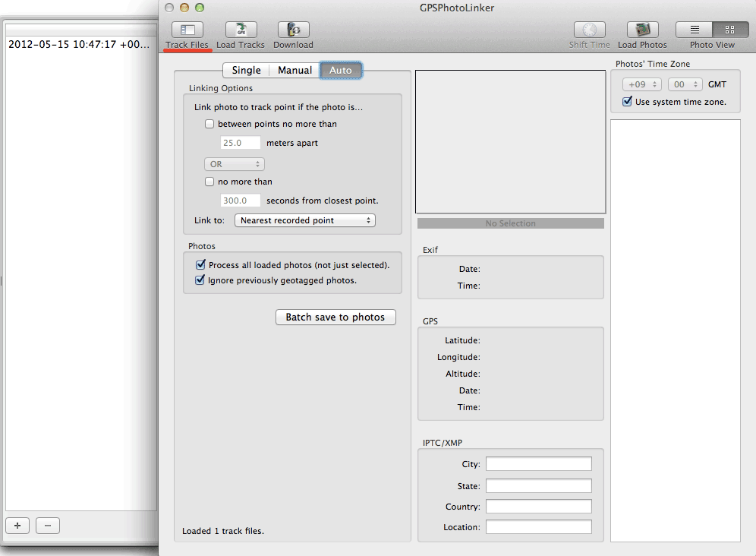Click the Shift Time clock icon
756x556 pixels.
coord(589,30)
